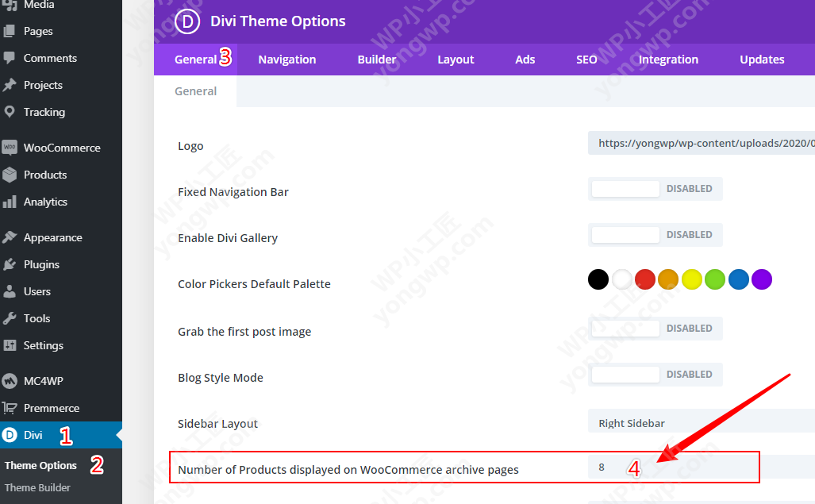815x504 pixels.
Task: Click the Analytics bar chart icon
Action: pyautogui.click(x=10, y=202)
